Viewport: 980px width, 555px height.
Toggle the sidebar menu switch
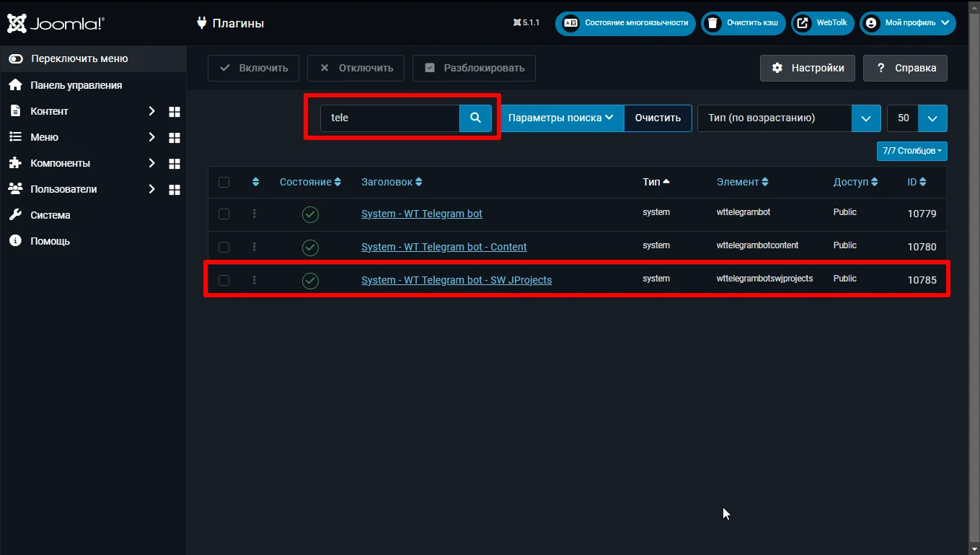pyautogui.click(x=16, y=59)
